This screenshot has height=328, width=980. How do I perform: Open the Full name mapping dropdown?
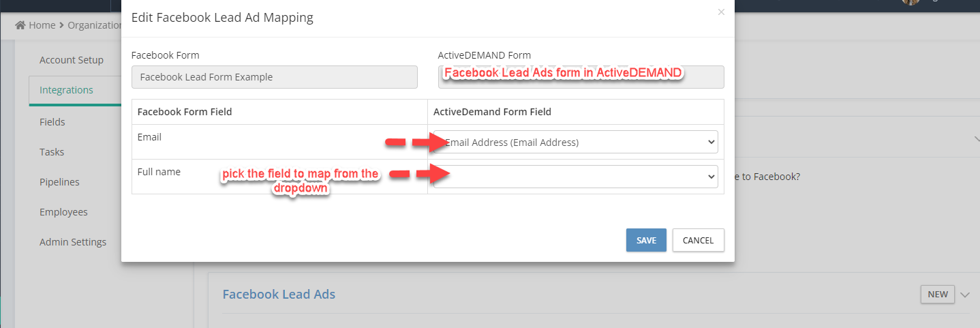(x=576, y=176)
